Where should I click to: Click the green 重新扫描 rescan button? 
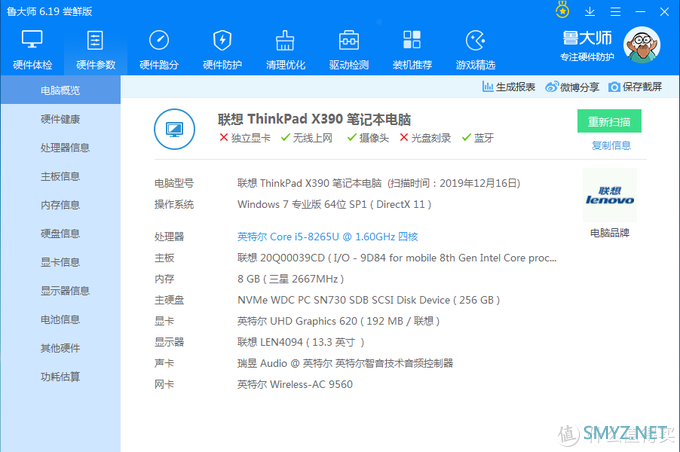coord(609,121)
